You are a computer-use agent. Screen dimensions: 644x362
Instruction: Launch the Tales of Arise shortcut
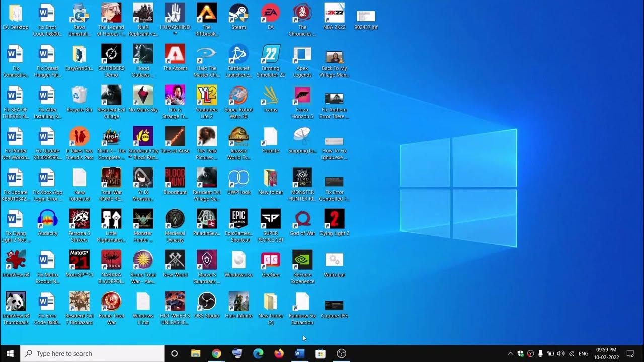[x=175, y=140]
